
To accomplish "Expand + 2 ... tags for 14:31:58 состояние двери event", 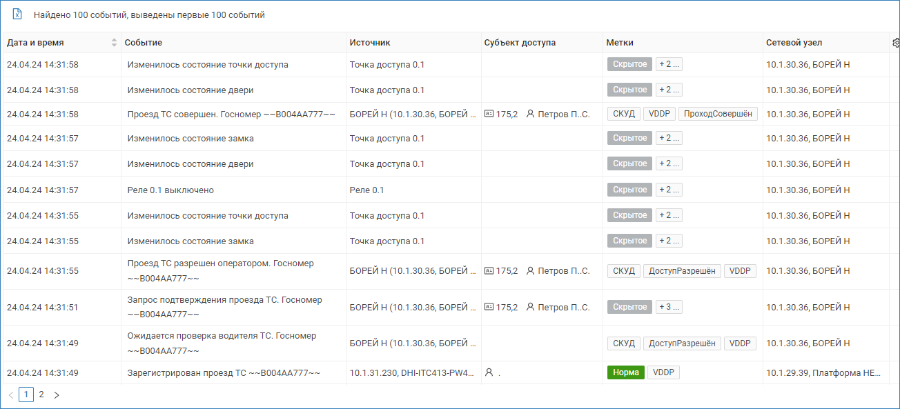I will 669,90.
